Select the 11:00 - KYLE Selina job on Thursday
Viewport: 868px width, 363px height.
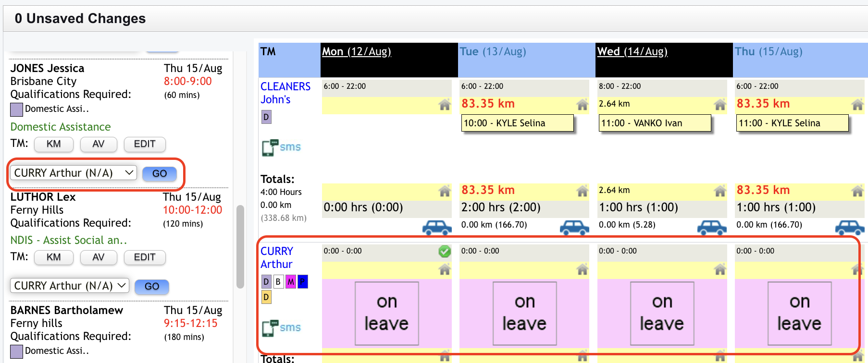tap(793, 123)
